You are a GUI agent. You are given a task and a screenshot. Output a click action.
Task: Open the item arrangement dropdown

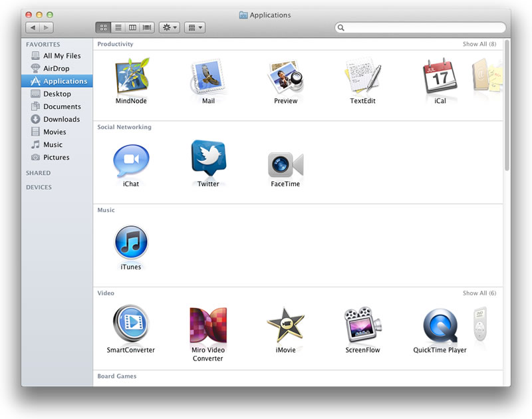pyautogui.click(x=194, y=28)
